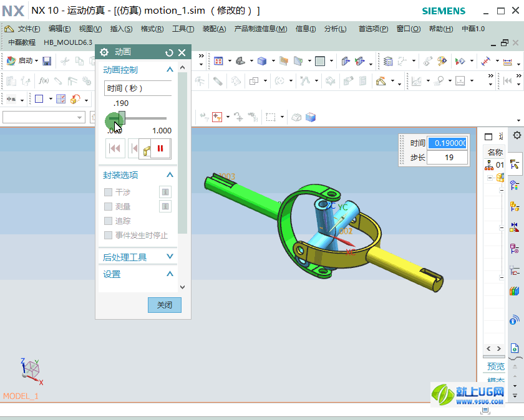Open the empty selection combo box
Screen dimensions: 524x420
(44, 117)
